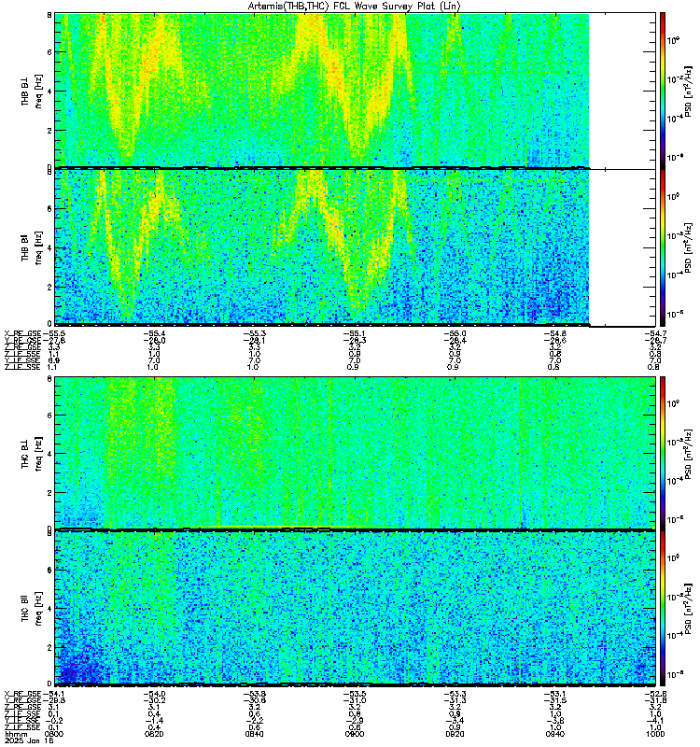Click the THC Y_RE_GSE value '-31.8'
Image resolution: width=700 pixels, height=747 pixels.
[655, 700]
